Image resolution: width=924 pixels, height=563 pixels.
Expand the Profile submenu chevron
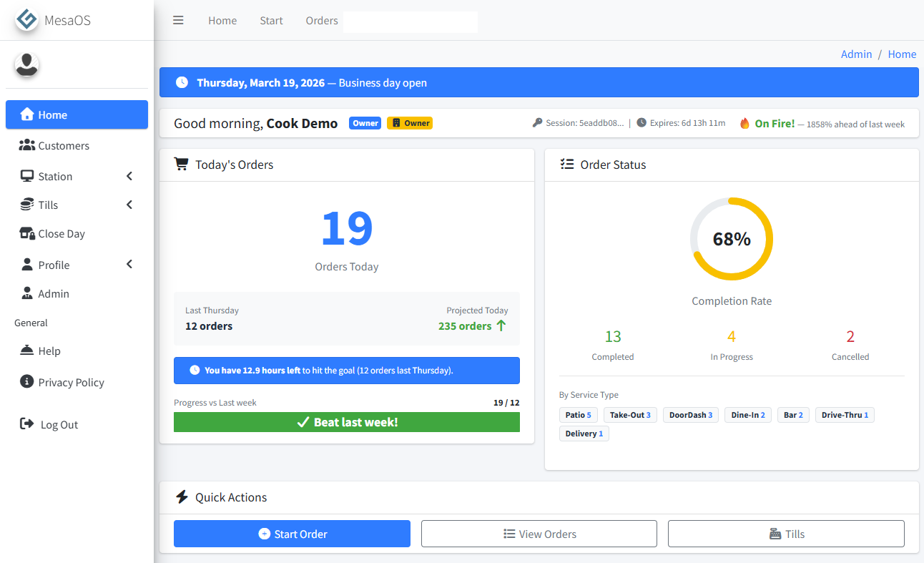coord(129,265)
